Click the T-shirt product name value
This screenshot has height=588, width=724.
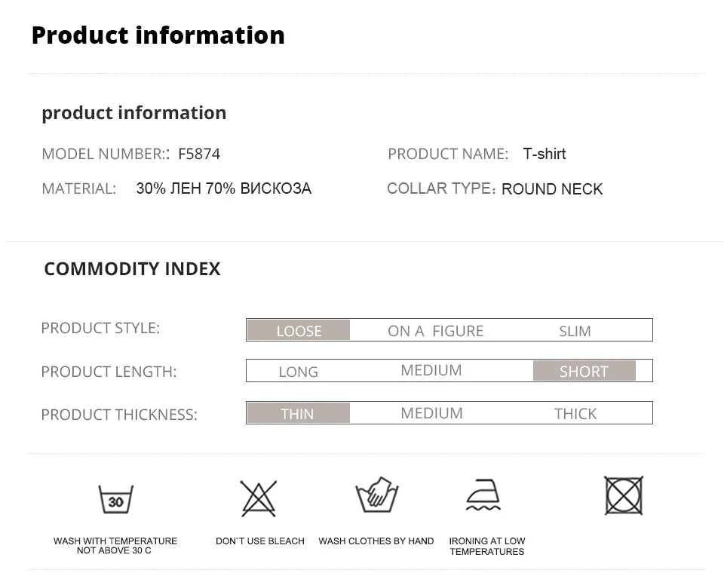(544, 154)
